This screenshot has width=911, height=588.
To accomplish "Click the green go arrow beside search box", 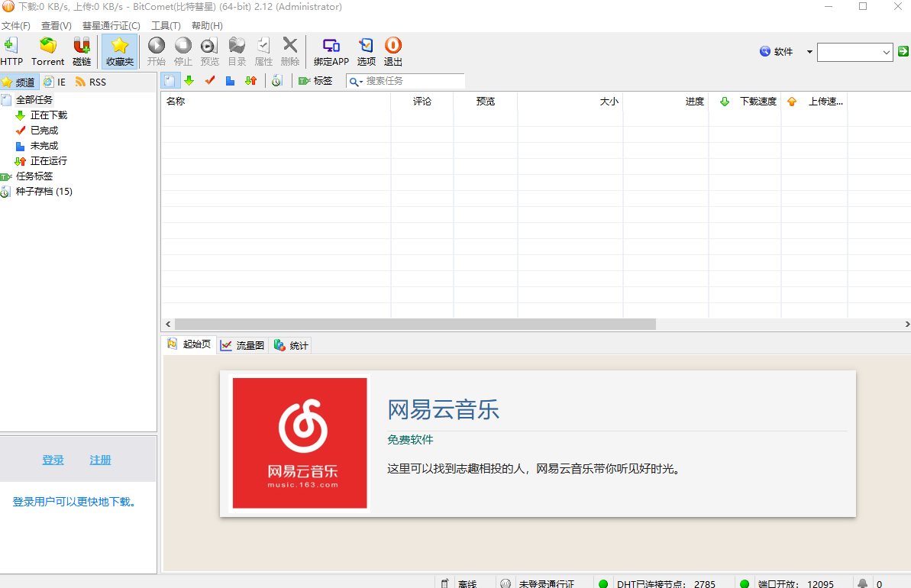I will click(903, 51).
